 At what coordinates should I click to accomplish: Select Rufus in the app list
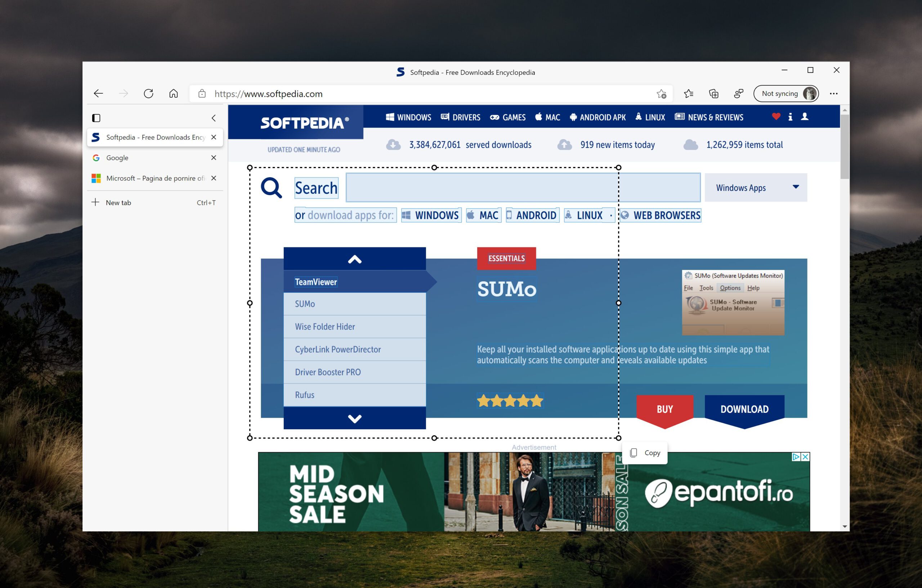pos(354,395)
